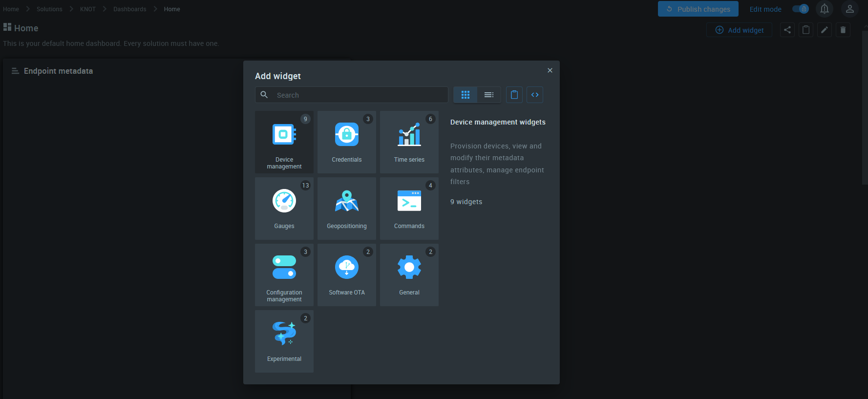Select the Geopositioning widget category
The image size is (868, 399).
pyautogui.click(x=346, y=209)
